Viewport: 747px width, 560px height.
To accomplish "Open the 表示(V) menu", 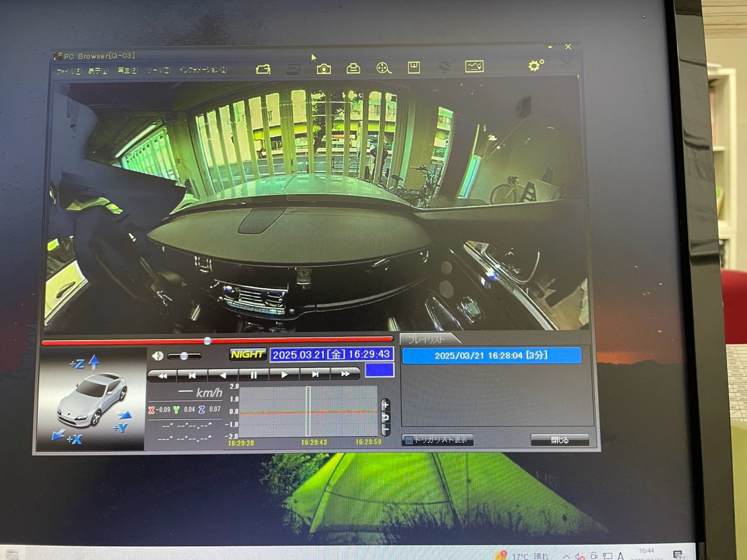I will pos(98,71).
